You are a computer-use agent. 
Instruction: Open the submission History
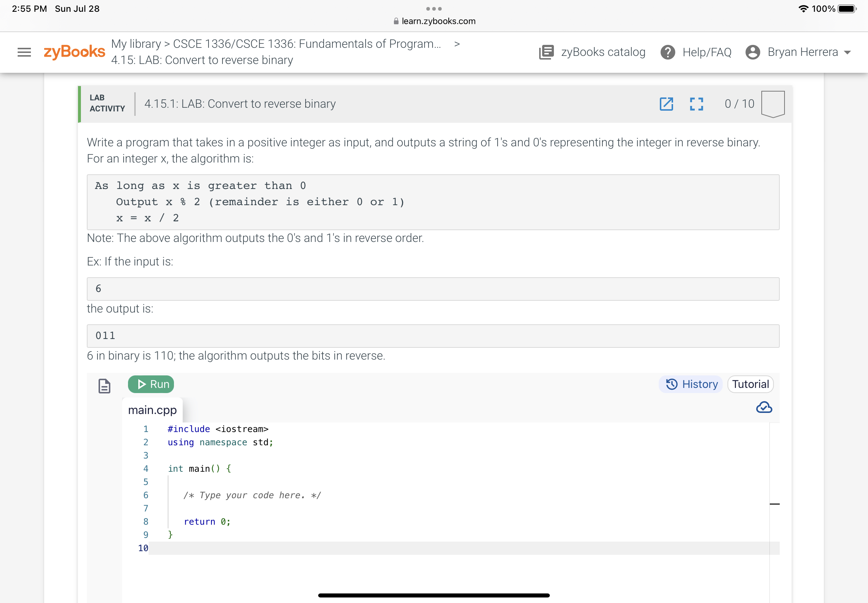tap(691, 384)
